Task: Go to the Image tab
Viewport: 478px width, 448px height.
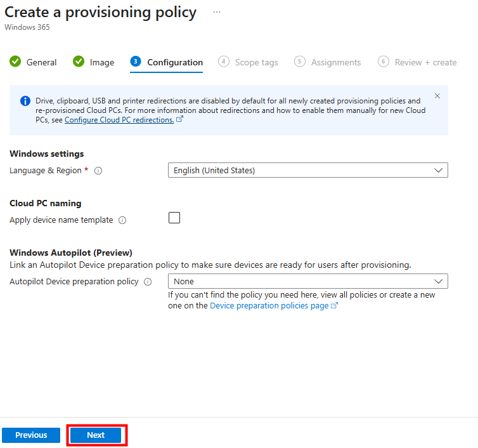Action: coord(102,62)
